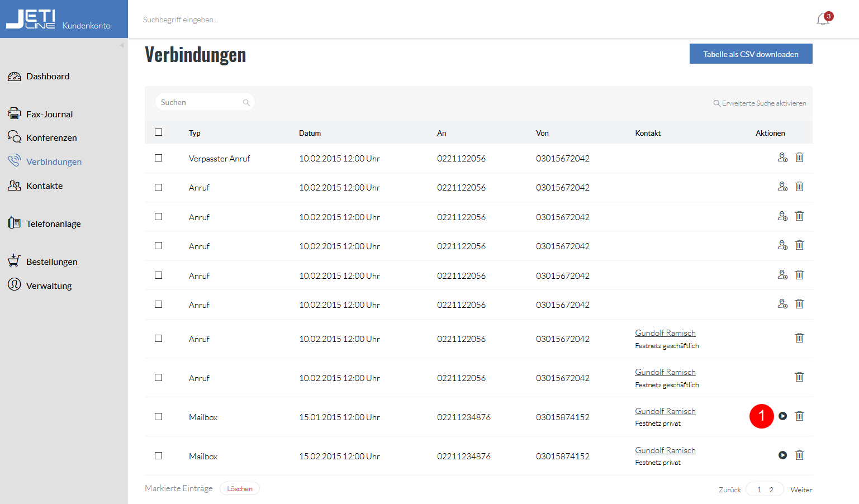Viewport: 859px width, 504px height.
Task: Delete the Mailbox 15.01.2015 entry
Action: tap(800, 416)
